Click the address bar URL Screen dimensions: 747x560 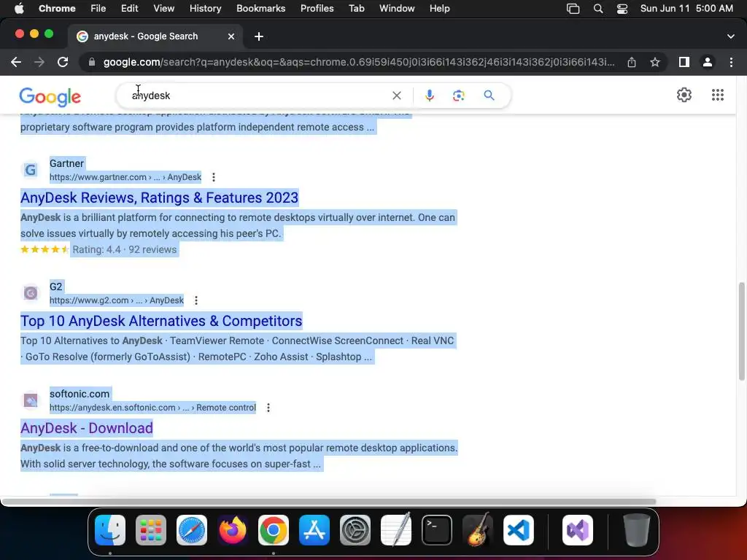(x=359, y=62)
